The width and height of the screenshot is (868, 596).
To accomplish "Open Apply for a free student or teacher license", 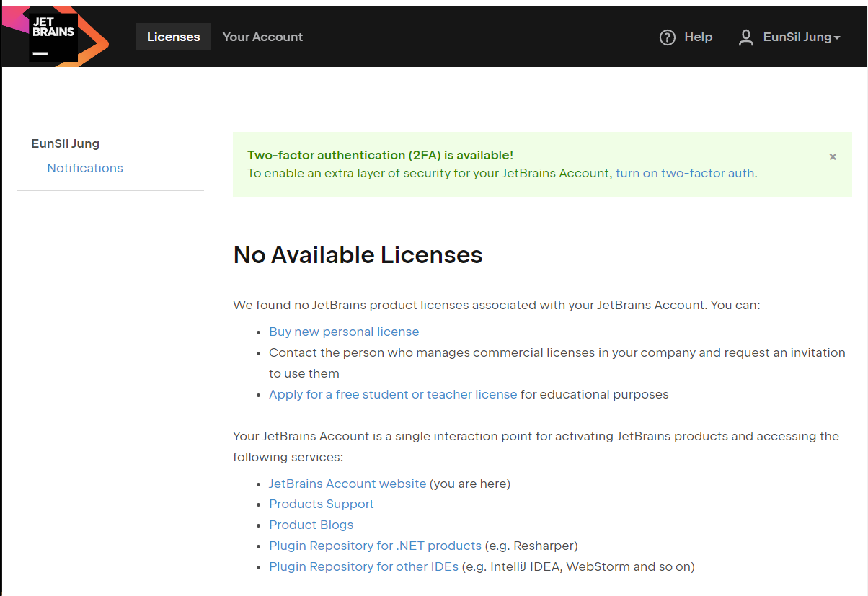I will pyautogui.click(x=393, y=394).
